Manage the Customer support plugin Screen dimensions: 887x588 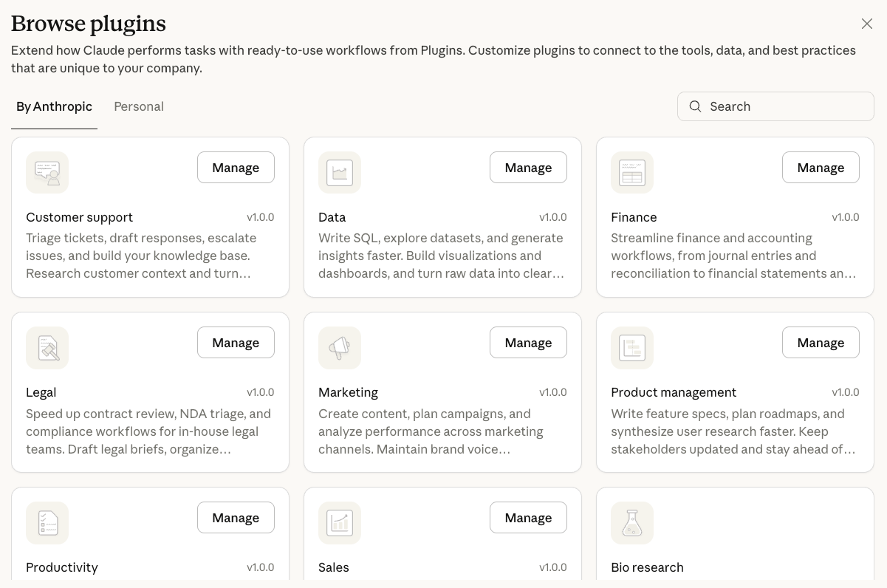click(236, 168)
